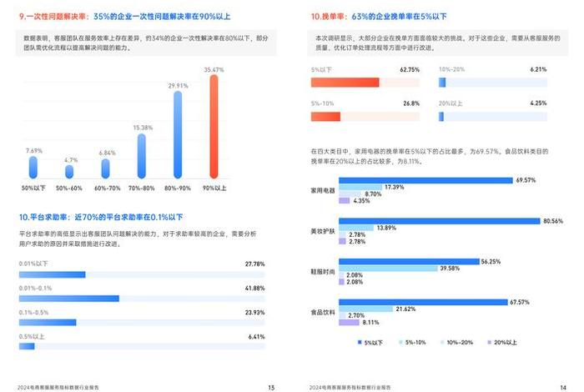Select the 4.7% bar for 50%-60%
The image size is (584, 392).
tap(70, 172)
